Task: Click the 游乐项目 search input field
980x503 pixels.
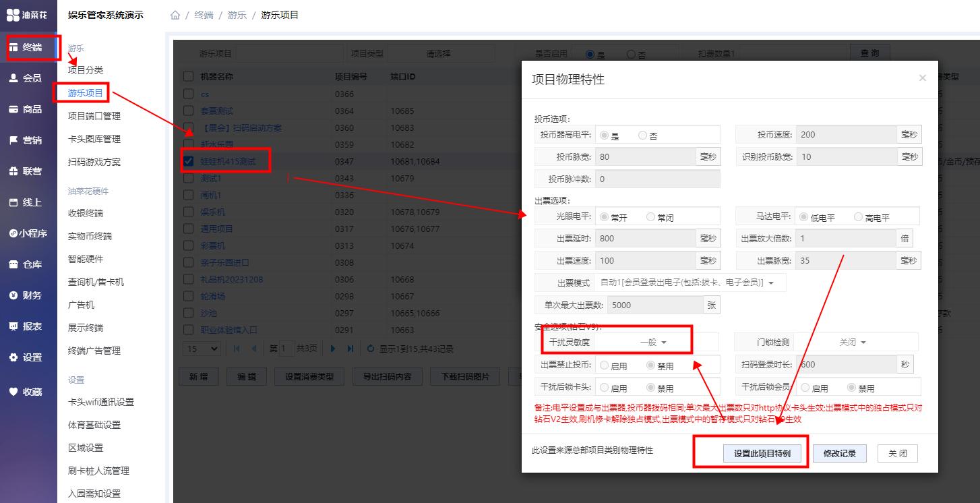Action: coord(288,53)
